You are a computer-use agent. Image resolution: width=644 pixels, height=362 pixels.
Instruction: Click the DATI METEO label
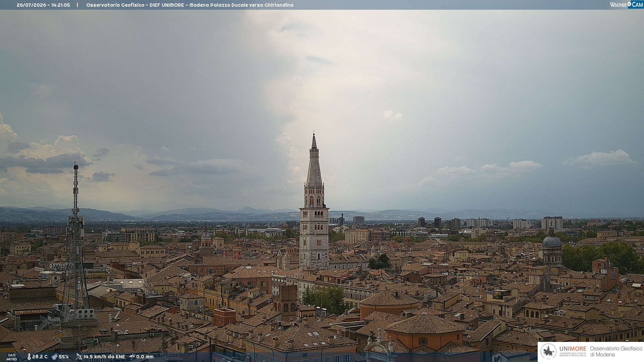[x=12, y=357]
